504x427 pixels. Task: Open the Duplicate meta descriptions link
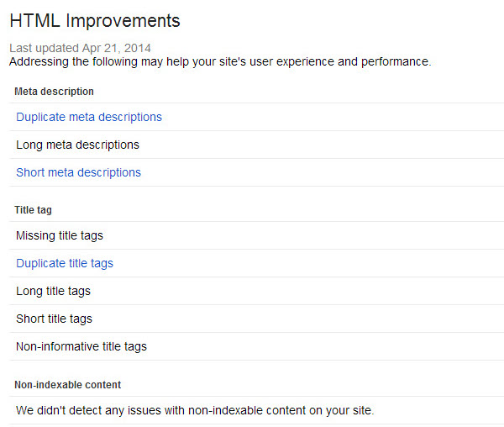pyautogui.click(x=89, y=117)
